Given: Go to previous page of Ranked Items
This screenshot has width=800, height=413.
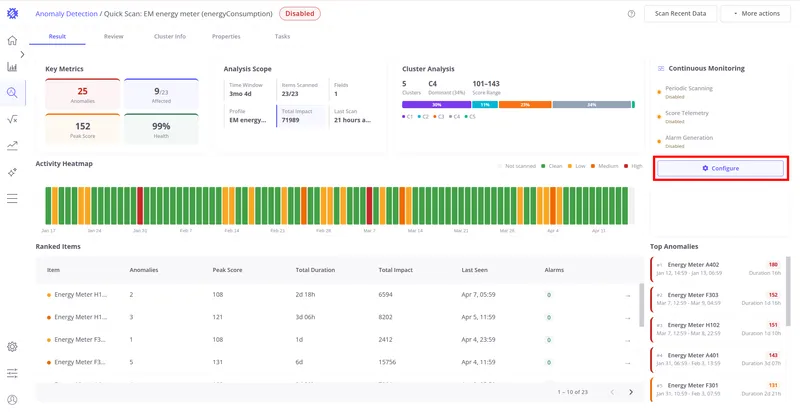Looking at the screenshot, I should 612,392.
